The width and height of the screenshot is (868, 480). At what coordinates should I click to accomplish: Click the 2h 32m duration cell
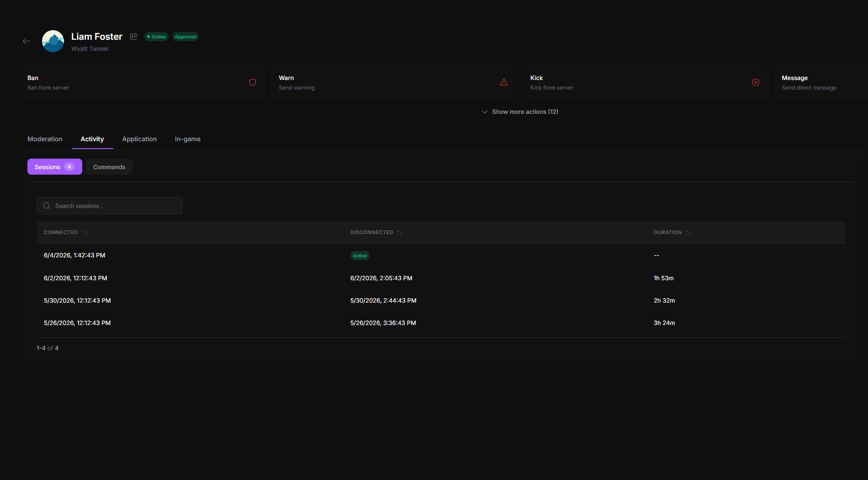664,300
